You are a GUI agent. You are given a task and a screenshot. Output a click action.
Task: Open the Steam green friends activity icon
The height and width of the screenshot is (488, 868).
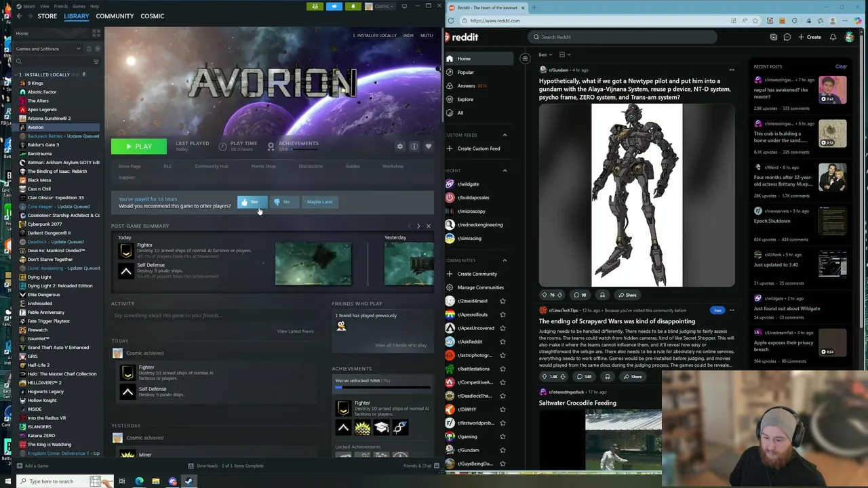pyautogui.click(x=315, y=6)
